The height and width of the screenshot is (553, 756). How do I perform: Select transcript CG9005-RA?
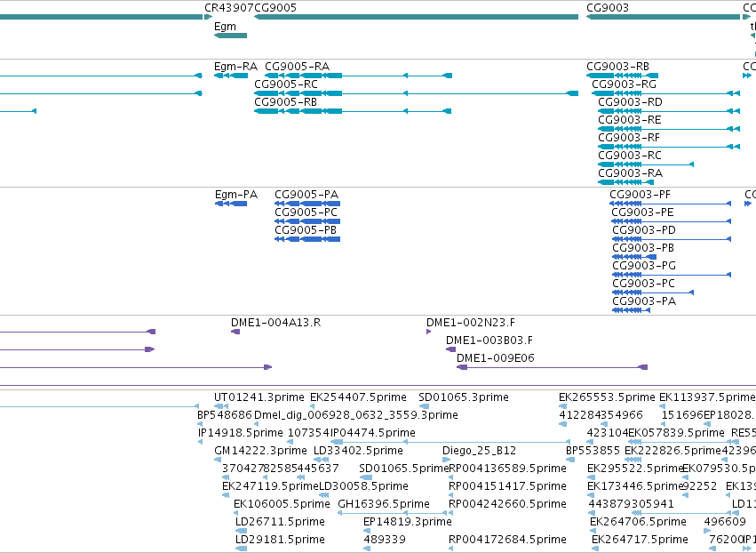click(x=297, y=67)
